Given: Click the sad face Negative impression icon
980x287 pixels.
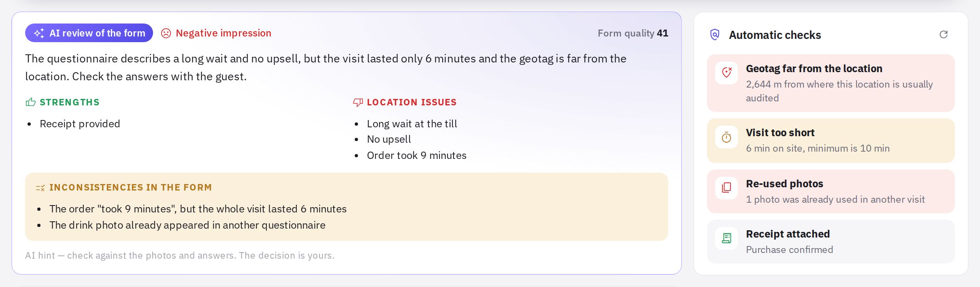Looking at the screenshot, I should tap(166, 33).
